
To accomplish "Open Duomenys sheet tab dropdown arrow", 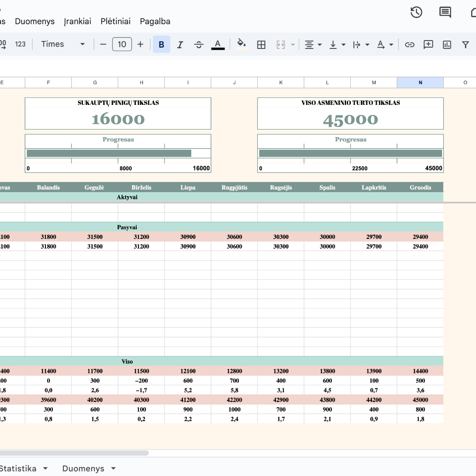I will [x=113, y=469].
